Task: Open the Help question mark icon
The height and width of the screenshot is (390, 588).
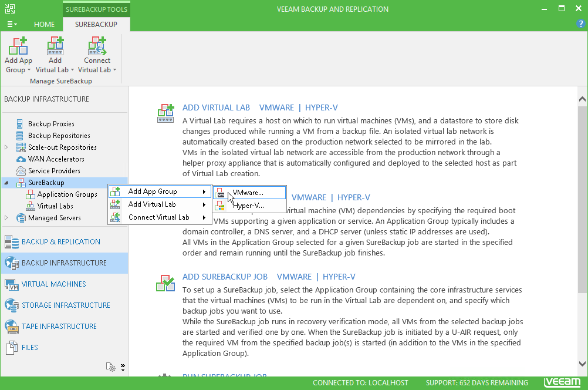Action: point(580,24)
